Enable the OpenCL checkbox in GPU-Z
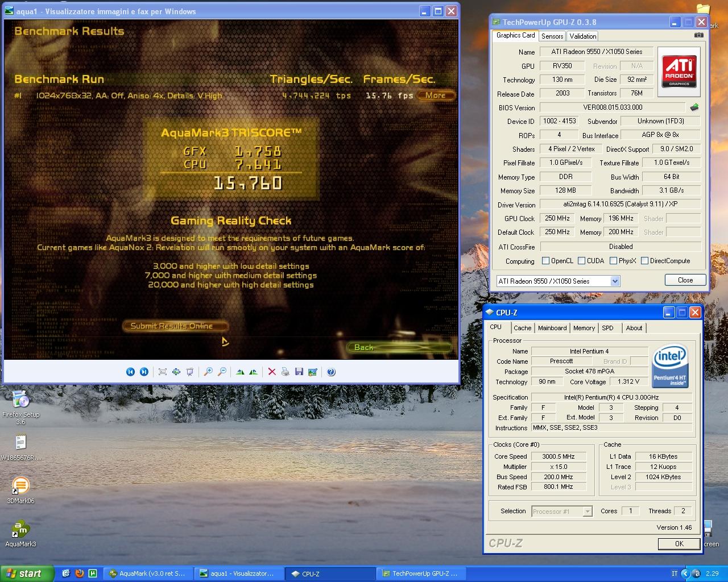 point(546,261)
